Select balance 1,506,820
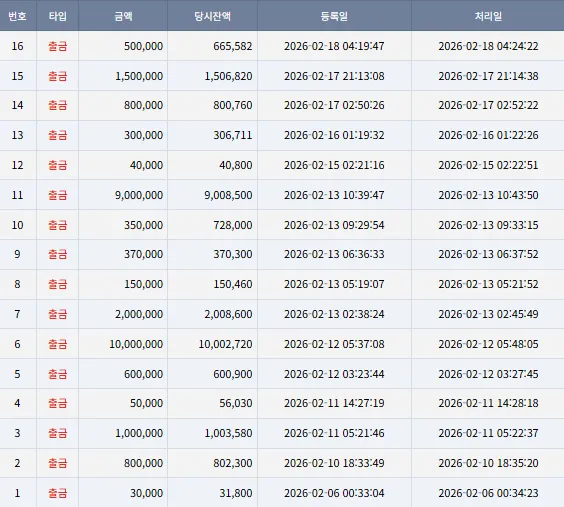This screenshot has width=564, height=507. click(228, 76)
